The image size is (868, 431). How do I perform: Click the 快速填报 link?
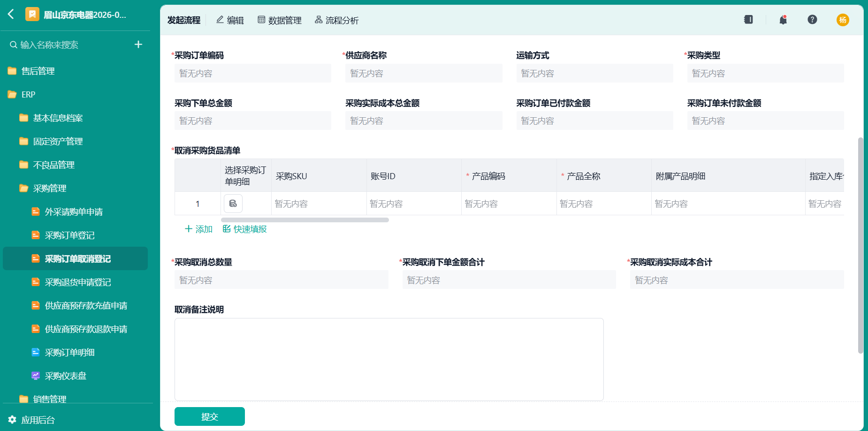pos(245,229)
